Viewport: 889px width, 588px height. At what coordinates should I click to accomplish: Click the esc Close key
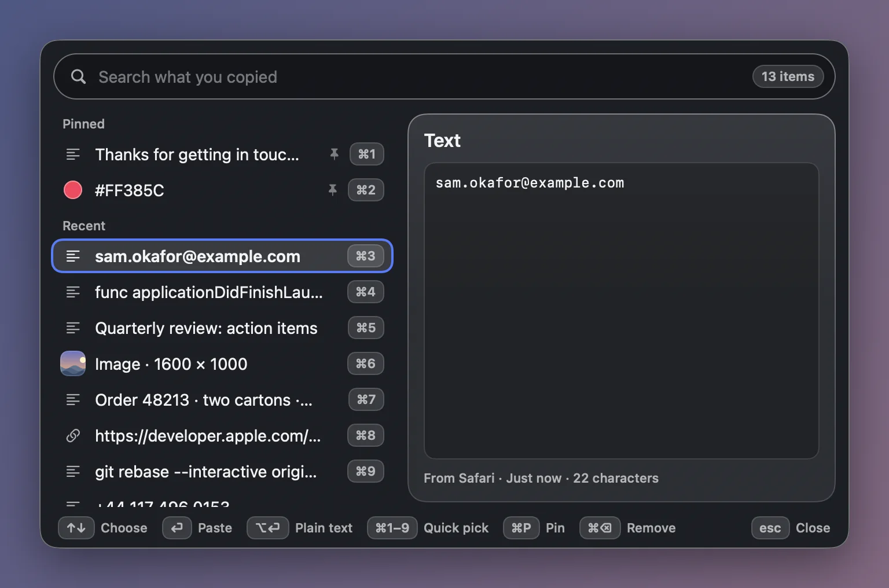click(x=770, y=528)
